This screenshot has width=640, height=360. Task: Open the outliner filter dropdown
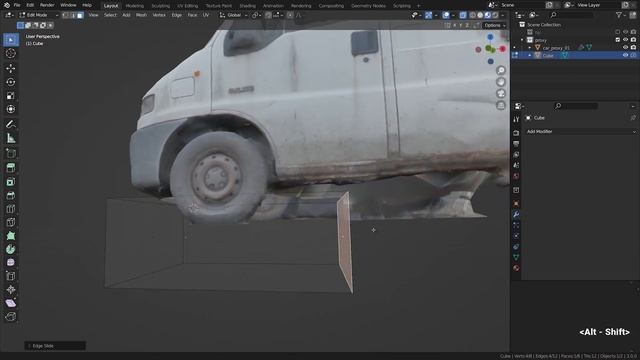point(621,15)
